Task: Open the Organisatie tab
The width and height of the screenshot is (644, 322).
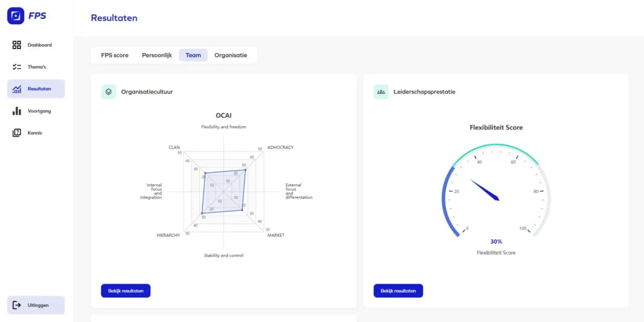Action: coord(231,55)
